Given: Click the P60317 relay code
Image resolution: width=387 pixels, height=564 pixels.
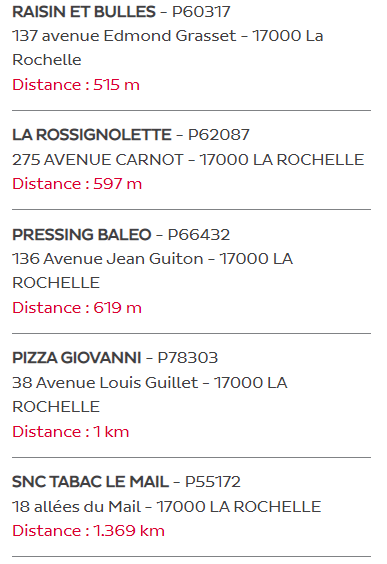Looking at the screenshot, I should [201, 12].
